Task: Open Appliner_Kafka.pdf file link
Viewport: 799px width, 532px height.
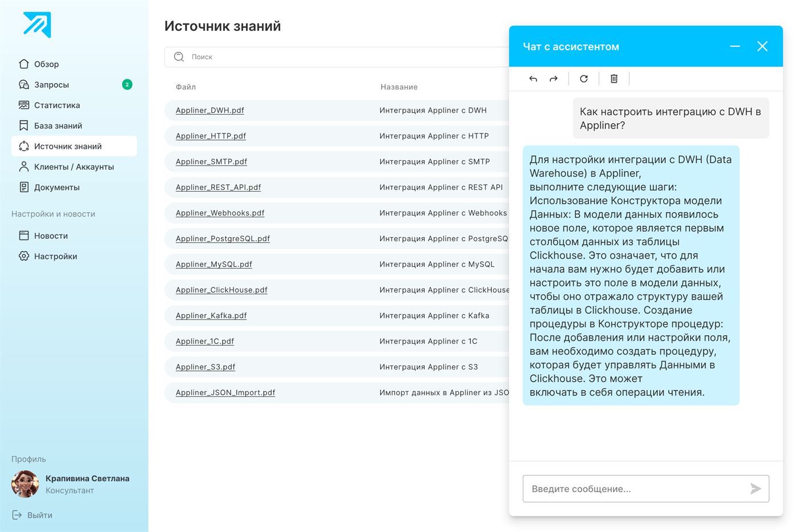Action: coord(211,315)
